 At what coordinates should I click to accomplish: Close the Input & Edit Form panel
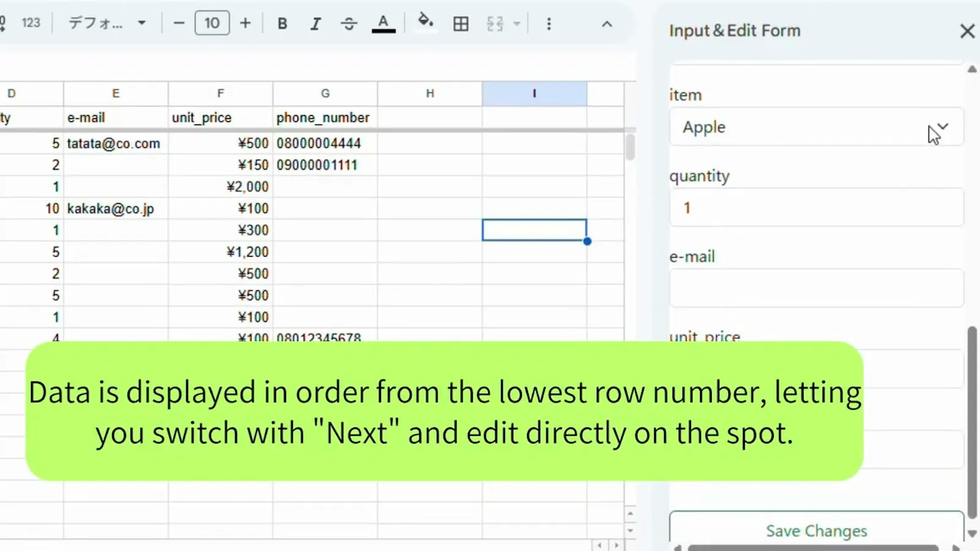(x=967, y=31)
